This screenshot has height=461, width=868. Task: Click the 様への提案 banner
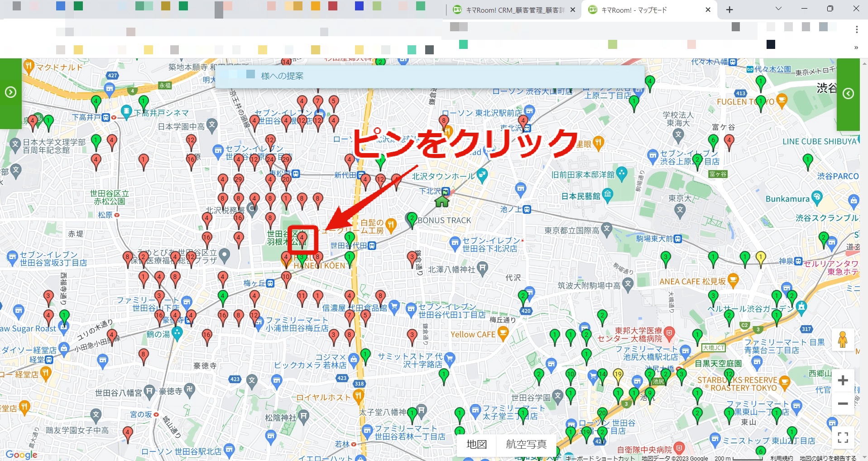point(430,76)
